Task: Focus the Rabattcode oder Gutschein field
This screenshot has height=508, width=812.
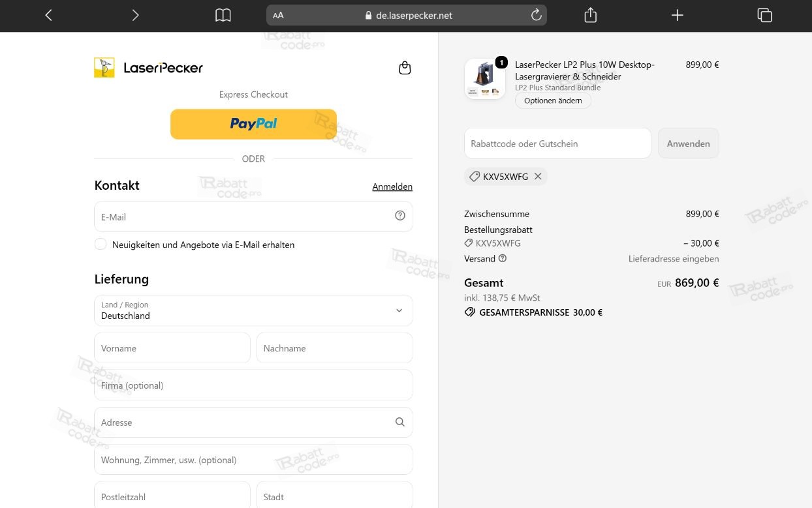Action: (557, 143)
